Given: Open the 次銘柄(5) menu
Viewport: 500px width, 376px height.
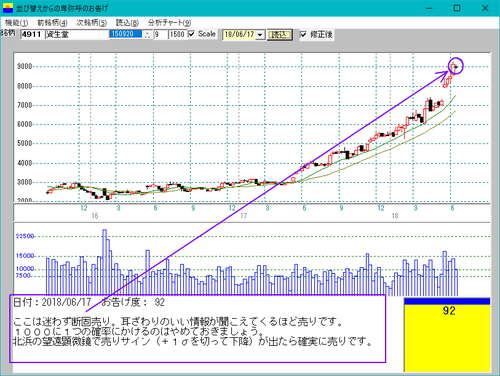Looking at the screenshot, I should (x=91, y=23).
